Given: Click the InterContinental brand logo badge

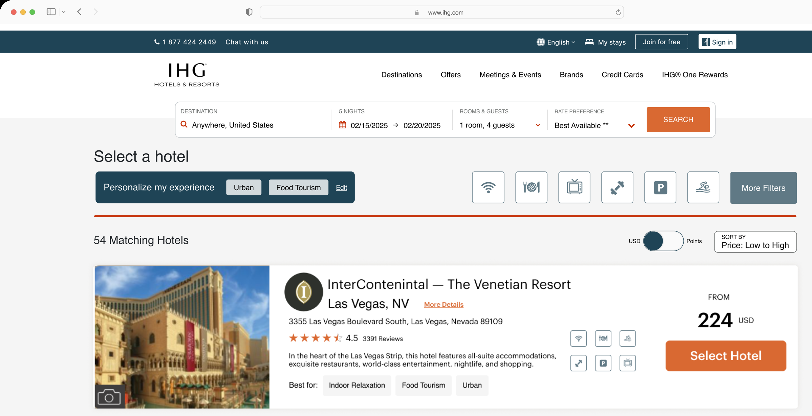Looking at the screenshot, I should 303,292.
